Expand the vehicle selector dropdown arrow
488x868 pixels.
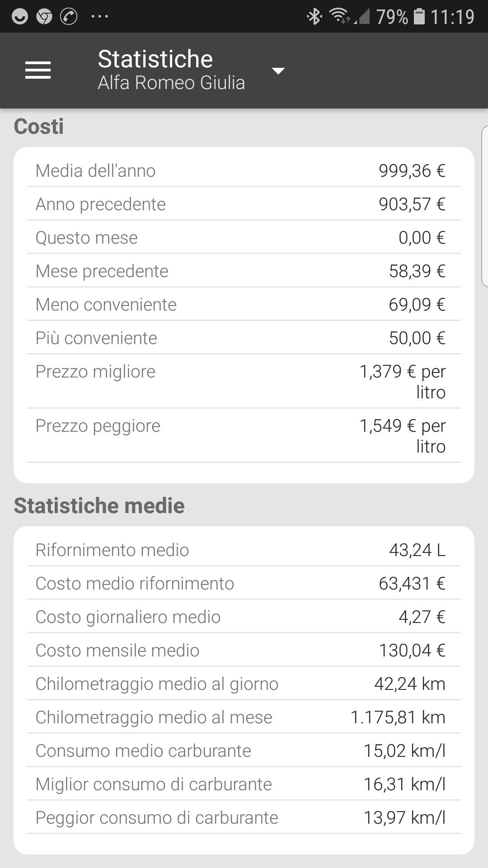(x=278, y=71)
